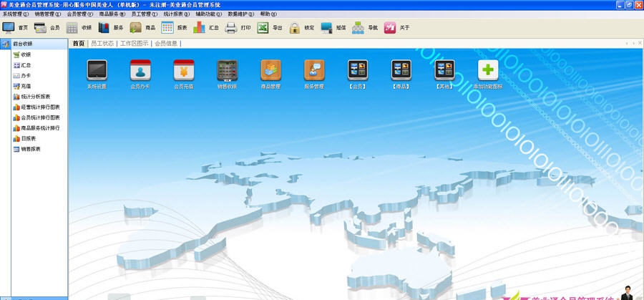Switch to the 首页 tab
The image size is (644, 300).
click(x=79, y=43)
